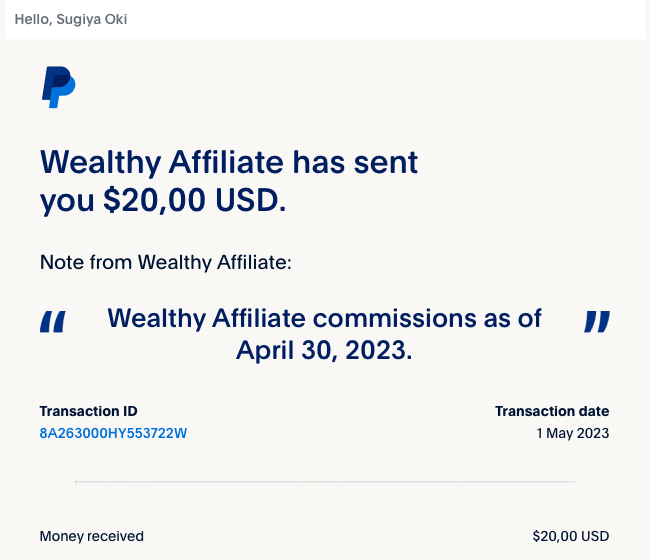Click the white greeting header bar
650x560 pixels.
click(325, 19)
